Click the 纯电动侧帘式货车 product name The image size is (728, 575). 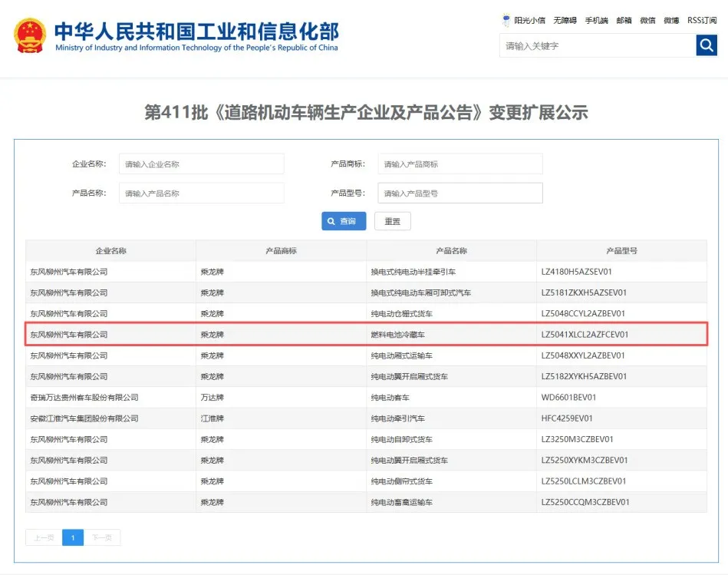(x=402, y=481)
